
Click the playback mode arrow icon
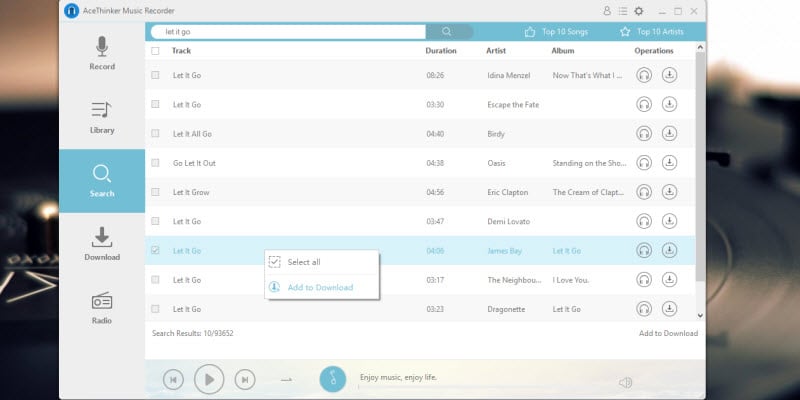tap(286, 380)
